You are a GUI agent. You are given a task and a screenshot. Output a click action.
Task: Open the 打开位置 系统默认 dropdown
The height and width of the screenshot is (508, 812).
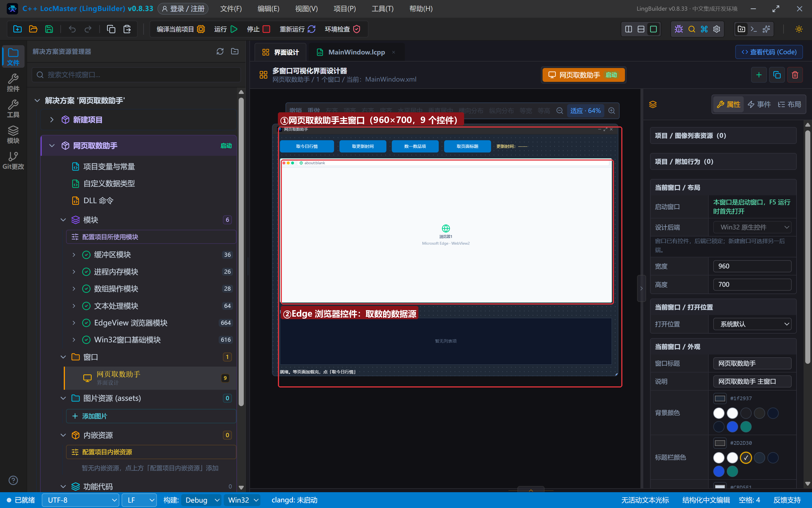point(752,324)
